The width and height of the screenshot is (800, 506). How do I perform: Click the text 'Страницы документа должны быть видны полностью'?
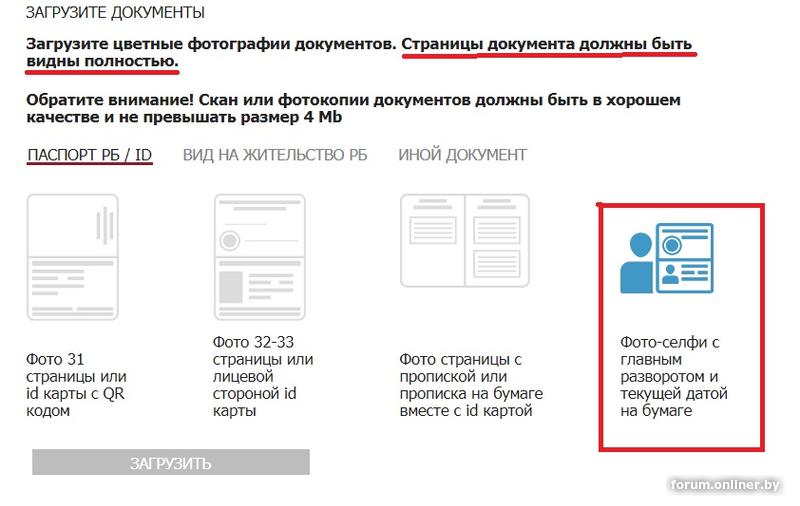coord(359,53)
